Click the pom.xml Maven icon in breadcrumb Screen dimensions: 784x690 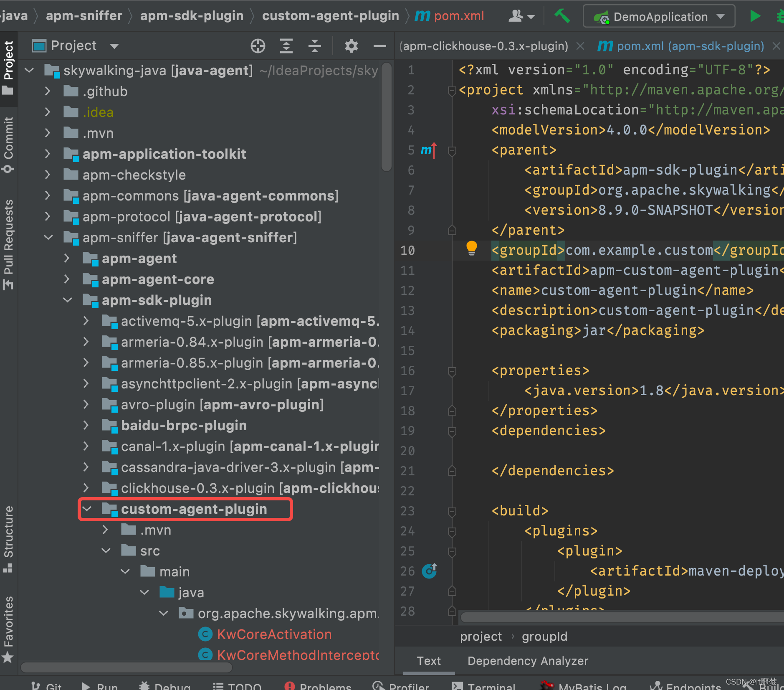point(422,16)
